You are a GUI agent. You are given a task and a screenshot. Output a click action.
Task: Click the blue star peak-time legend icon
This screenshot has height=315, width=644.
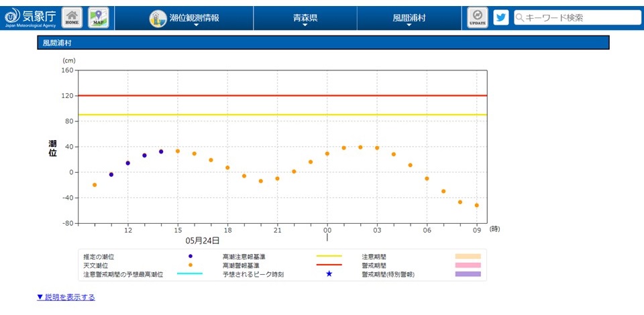click(329, 274)
